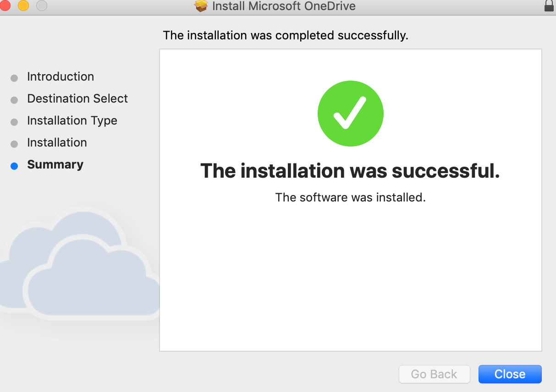Select the Summary step in sidebar
This screenshot has width=556, height=392.
tap(55, 164)
